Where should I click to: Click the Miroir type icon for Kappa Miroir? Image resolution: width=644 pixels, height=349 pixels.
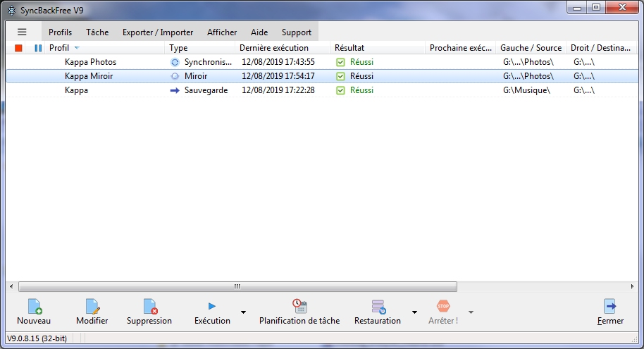(x=175, y=76)
